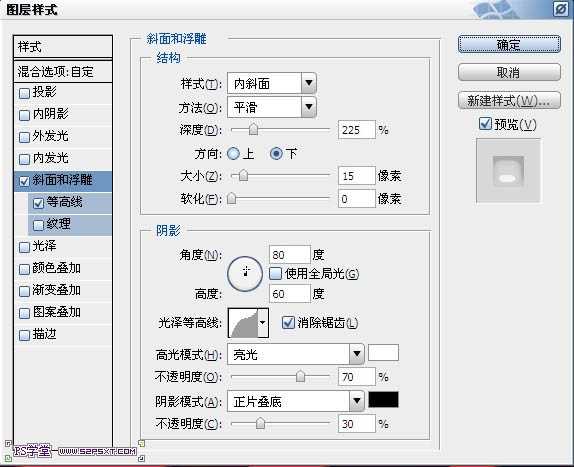The height and width of the screenshot is (467, 574).
Task: Click the 角度 field showing 80
Action: pos(290,254)
